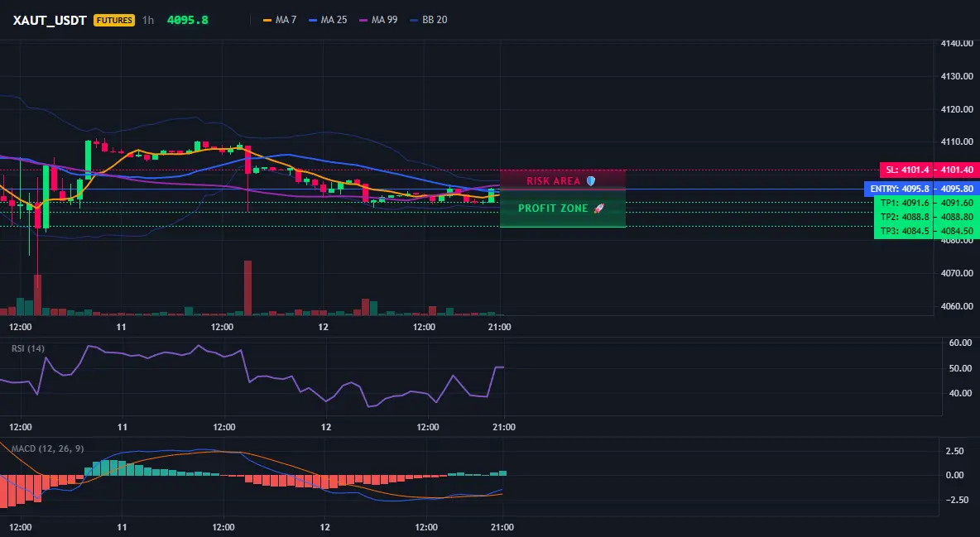980x537 pixels.
Task: Click the RISK AREA red zone box
Action: (x=563, y=180)
